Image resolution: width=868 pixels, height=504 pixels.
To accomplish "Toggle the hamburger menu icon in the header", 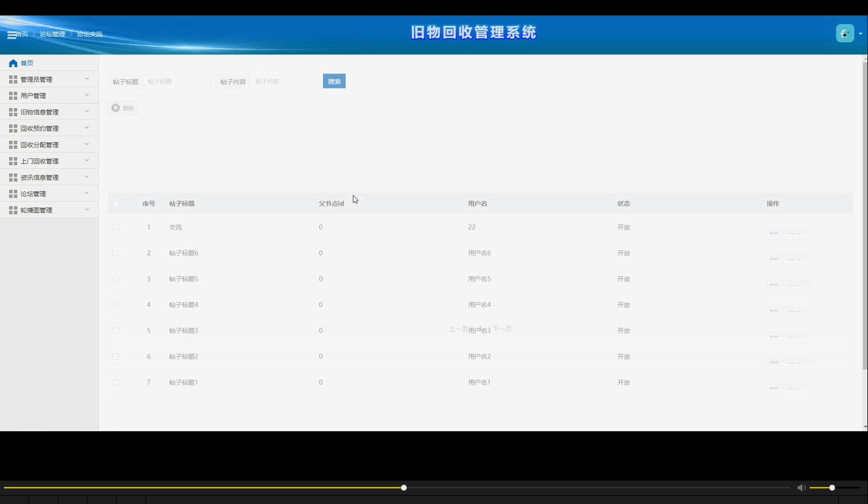I will pyautogui.click(x=11, y=35).
